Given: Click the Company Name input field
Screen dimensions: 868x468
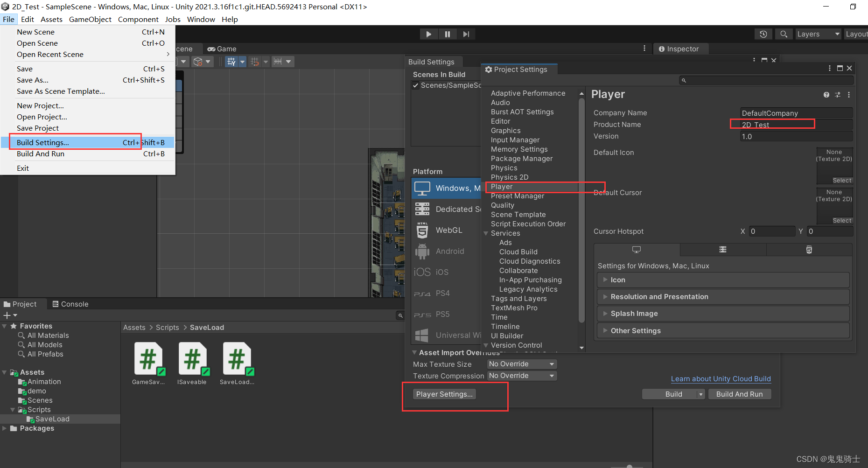Looking at the screenshot, I should pos(797,113).
